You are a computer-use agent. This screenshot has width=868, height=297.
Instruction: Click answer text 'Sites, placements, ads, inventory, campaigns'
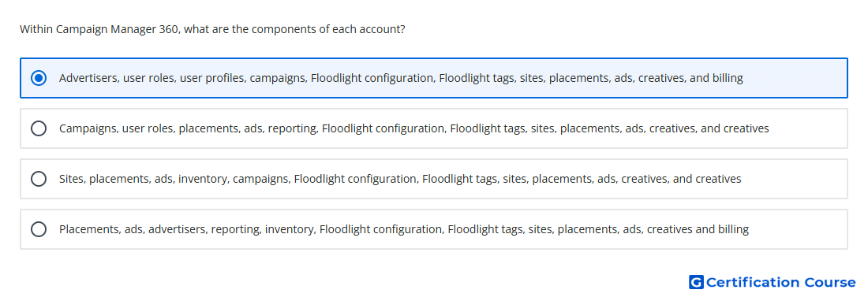click(x=174, y=179)
